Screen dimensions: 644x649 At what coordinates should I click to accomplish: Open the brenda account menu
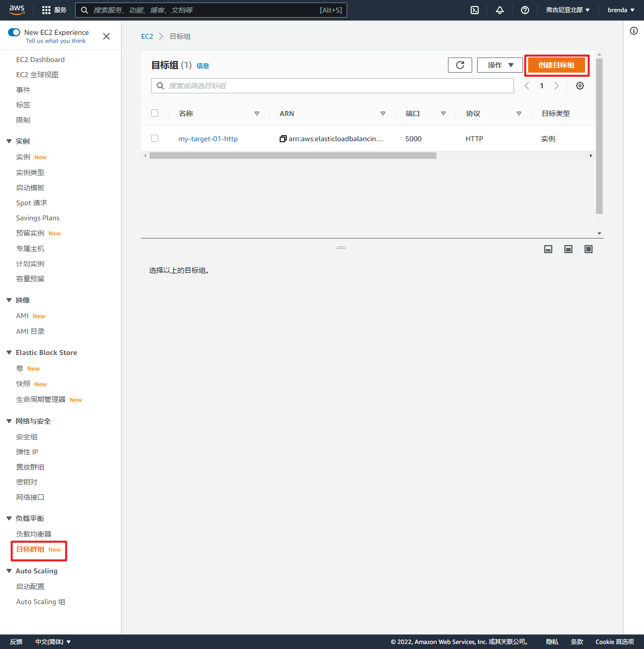point(621,10)
